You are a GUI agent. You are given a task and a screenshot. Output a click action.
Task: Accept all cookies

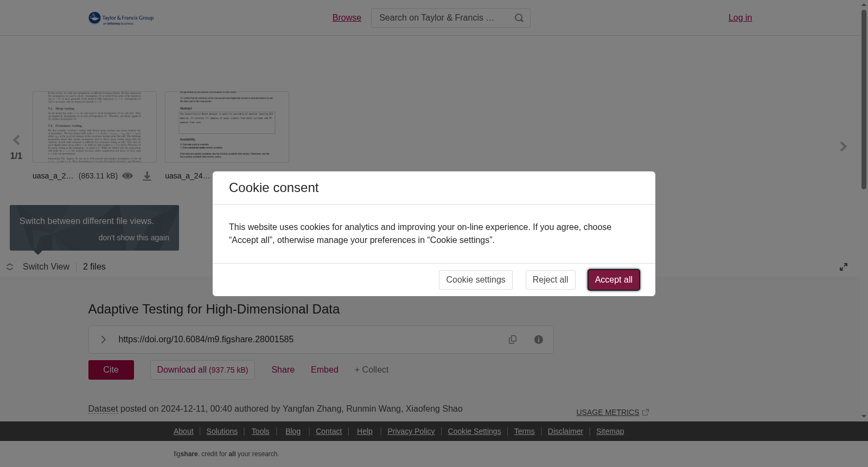(x=614, y=280)
